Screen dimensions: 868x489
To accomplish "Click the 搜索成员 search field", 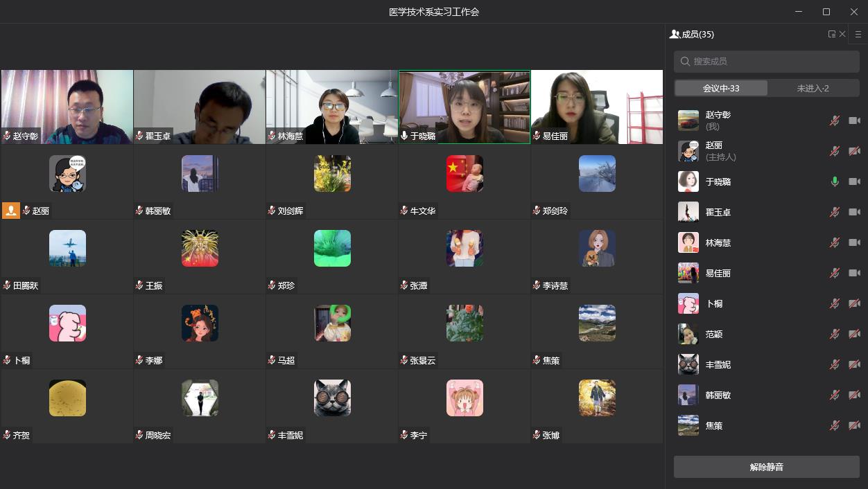I will (x=766, y=62).
